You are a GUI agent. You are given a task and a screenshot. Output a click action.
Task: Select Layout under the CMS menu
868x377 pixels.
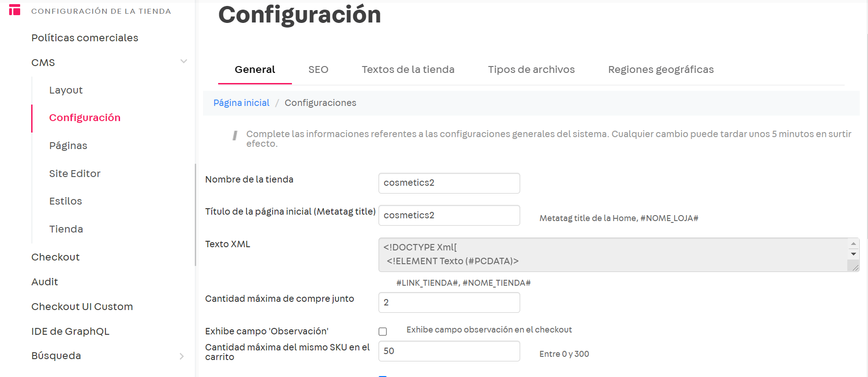66,90
